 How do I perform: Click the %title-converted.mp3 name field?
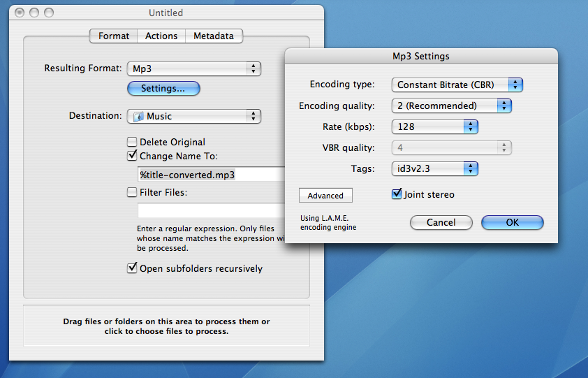(210, 175)
